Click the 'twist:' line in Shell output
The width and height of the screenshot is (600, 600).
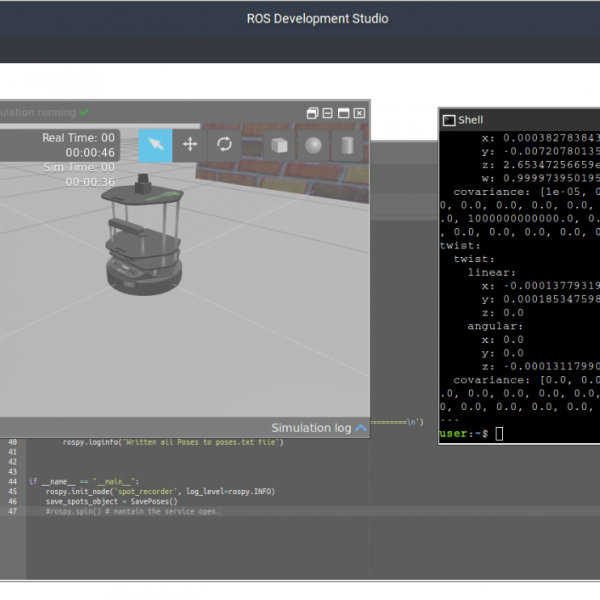tap(460, 246)
